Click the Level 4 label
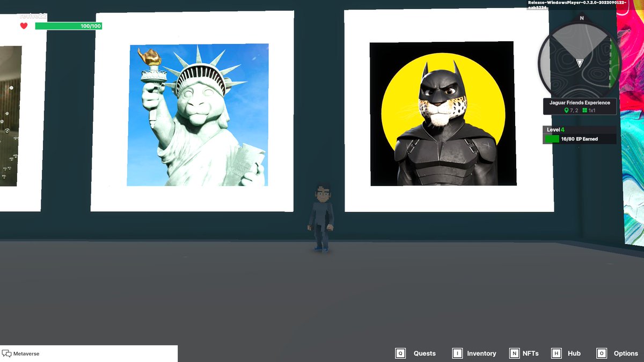Image resolution: width=644 pixels, height=362 pixels. pos(555,130)
